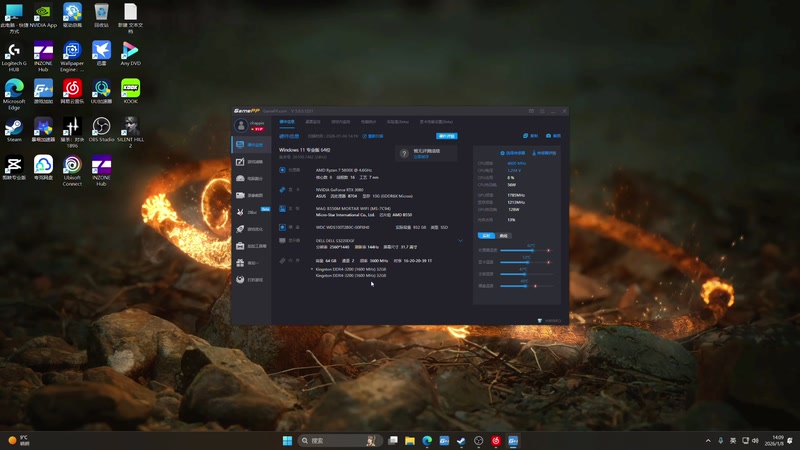This screenshot has width=800, height=450.
Task: Click the blue hardware evaluation button
Action: coord(447,136)
